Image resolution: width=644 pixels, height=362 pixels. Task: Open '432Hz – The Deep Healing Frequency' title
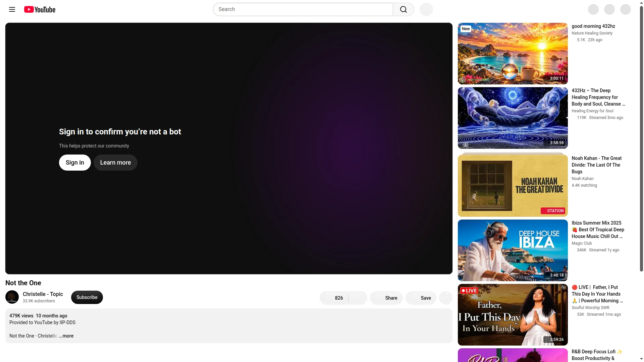[x=598, y=97]
